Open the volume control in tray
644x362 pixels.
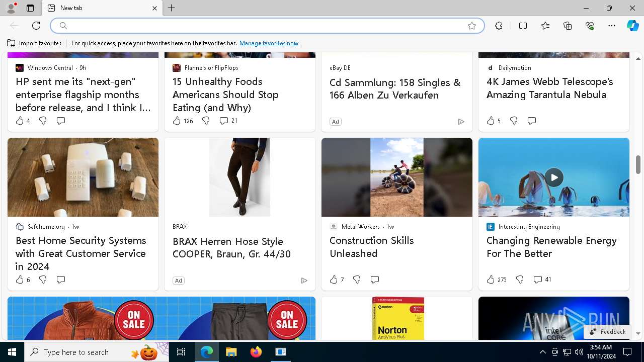tap(579, 352)
